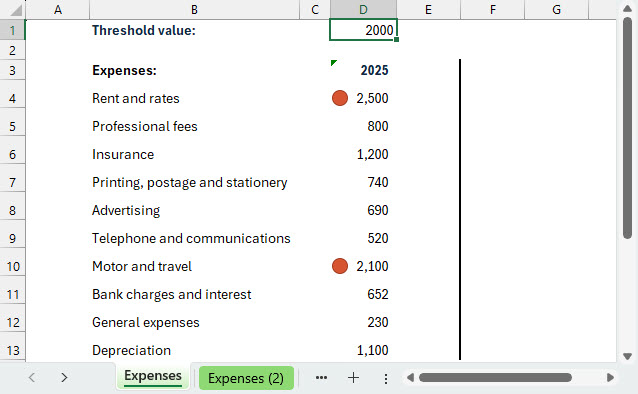
Task: Click the red circle icon beside 2,500
Action: [x=340, y=98]
